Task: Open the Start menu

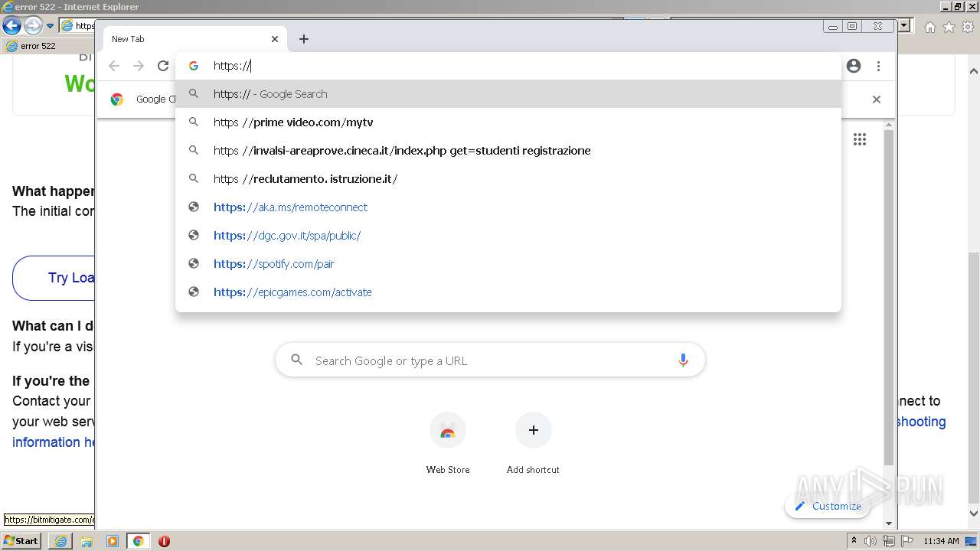Action: 21,541
